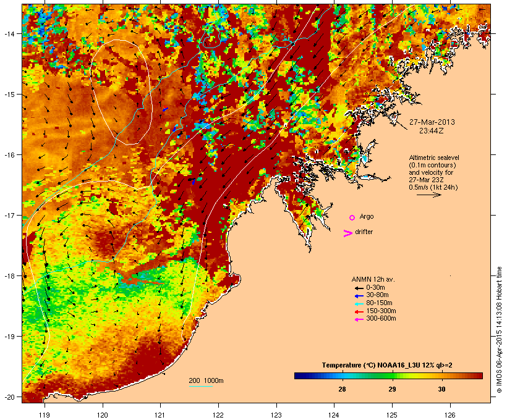Click latitude label -14 on axis
Screen dimensions: 507x420
(8, 34)
